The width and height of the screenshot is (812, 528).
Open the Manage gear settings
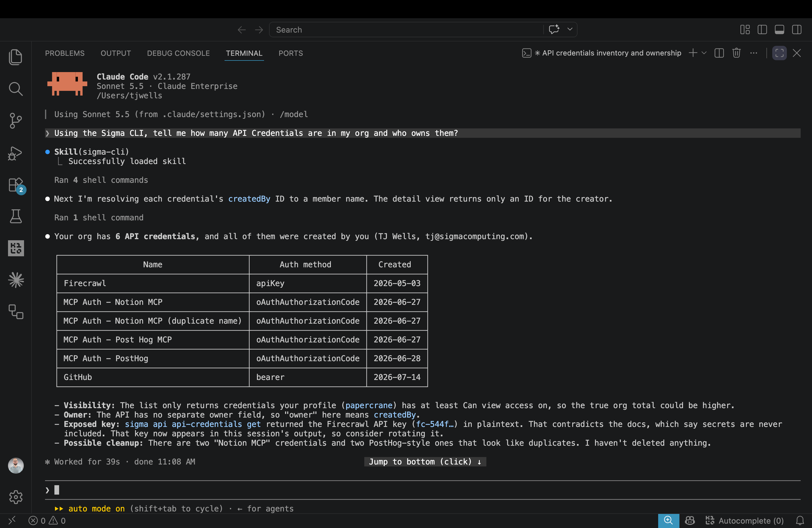click(16, 497)
